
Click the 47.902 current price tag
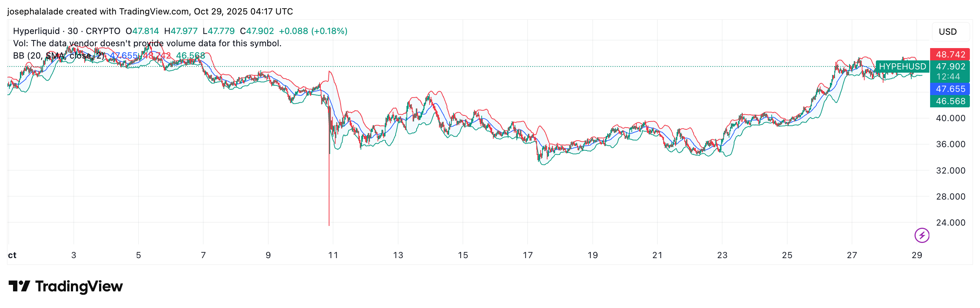pos(950,67)
